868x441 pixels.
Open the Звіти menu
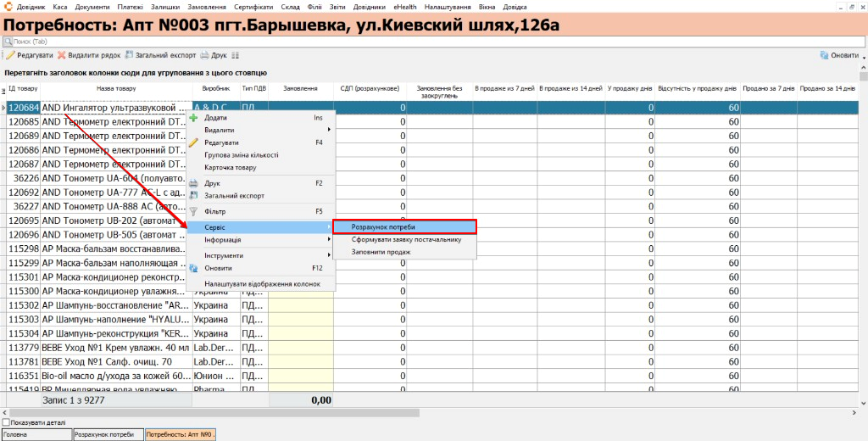click(337, 7)
